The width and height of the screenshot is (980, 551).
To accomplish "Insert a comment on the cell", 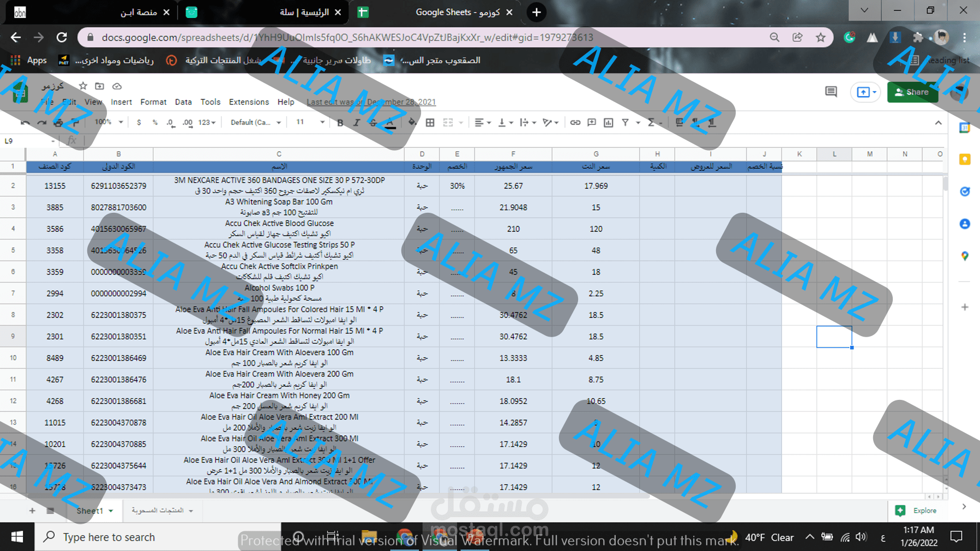I will coord(592,123).
